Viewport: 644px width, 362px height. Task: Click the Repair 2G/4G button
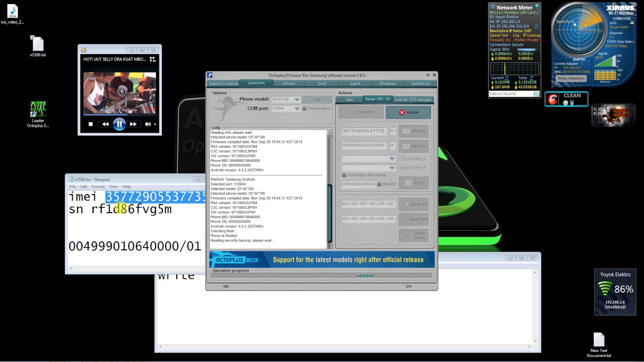tap(414, 235)
